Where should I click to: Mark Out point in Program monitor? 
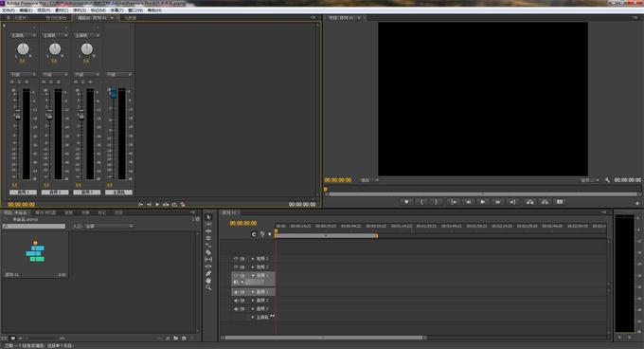437,202
